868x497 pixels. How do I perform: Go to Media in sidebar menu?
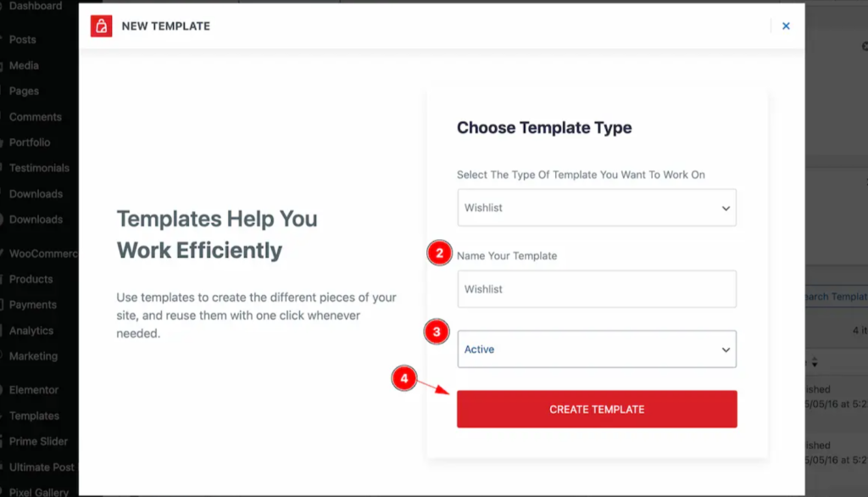[24, 65]
